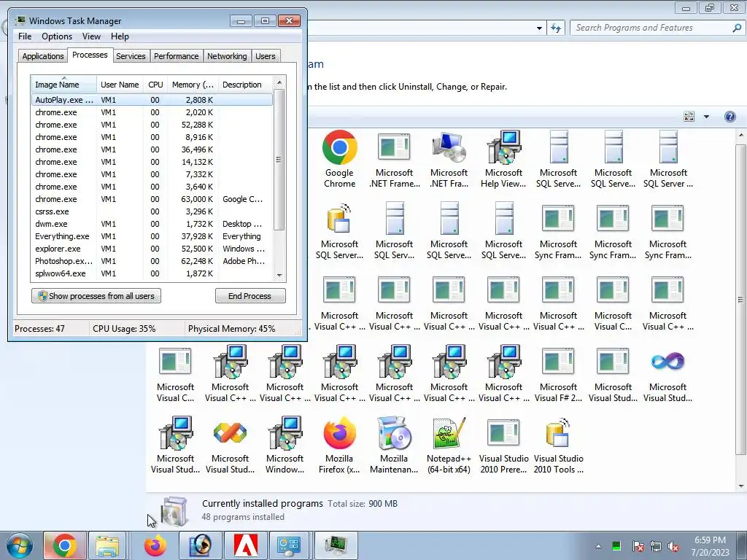Select the csrss.exe process row

pos(152,211)
